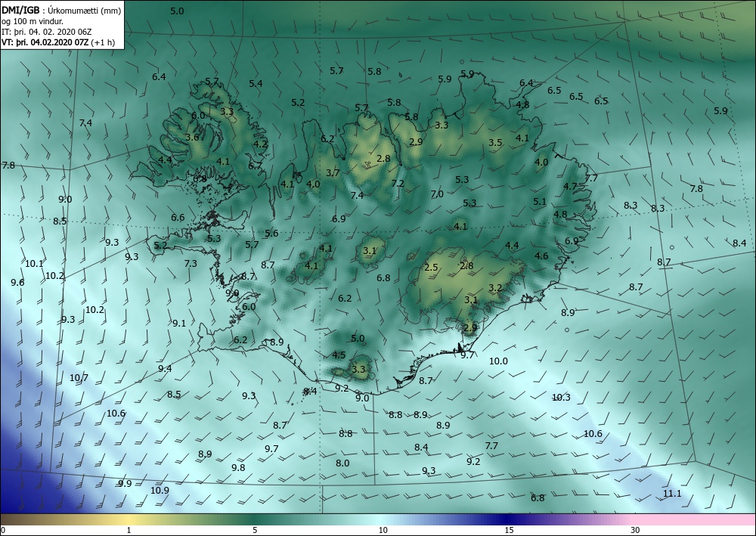The height and width of the screenshot is (536, 756).
Task: Select the 7.2 value on the map
Action: click(398, 183)
